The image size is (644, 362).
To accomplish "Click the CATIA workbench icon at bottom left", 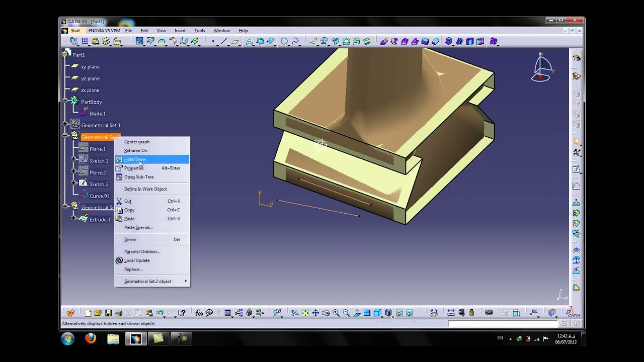I will pyautogui.click(x=70, y=313).
